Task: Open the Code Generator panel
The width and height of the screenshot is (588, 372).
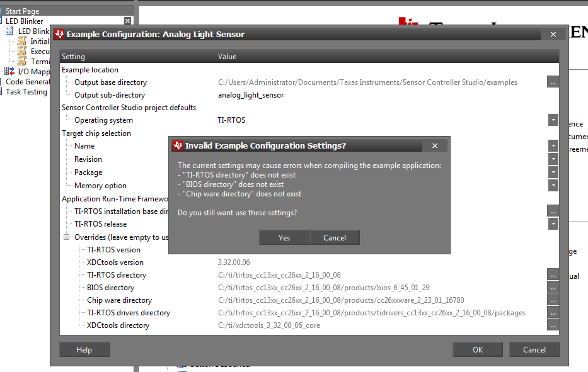Action: coord(28,82)
